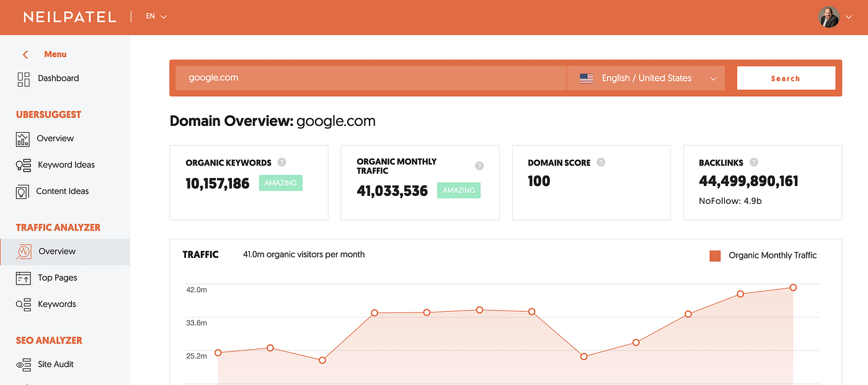Collapse menu with back arrow
Viewport: 868px width, 385px height.
click(x=25, y=55)
